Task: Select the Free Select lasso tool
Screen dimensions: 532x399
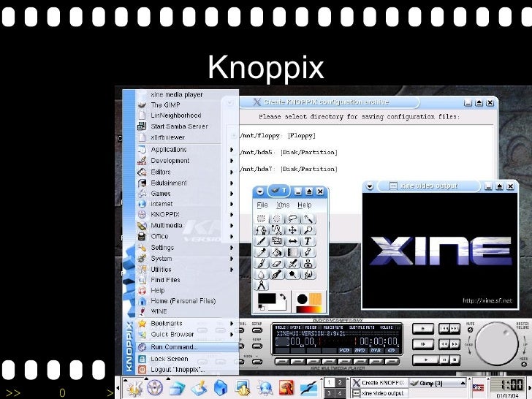Action: coord(292,218)
